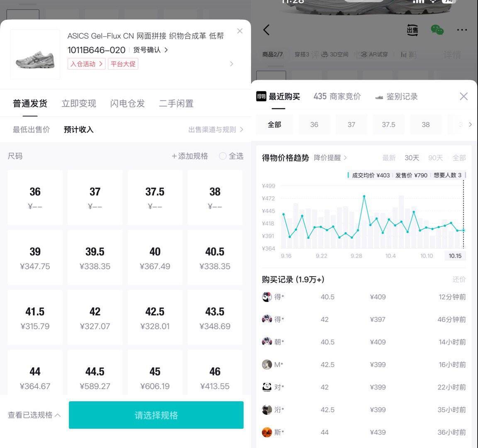Viewport: 478px width, 448px height.
Task: Click the peak data point on price trend
Action: (364, 196)
